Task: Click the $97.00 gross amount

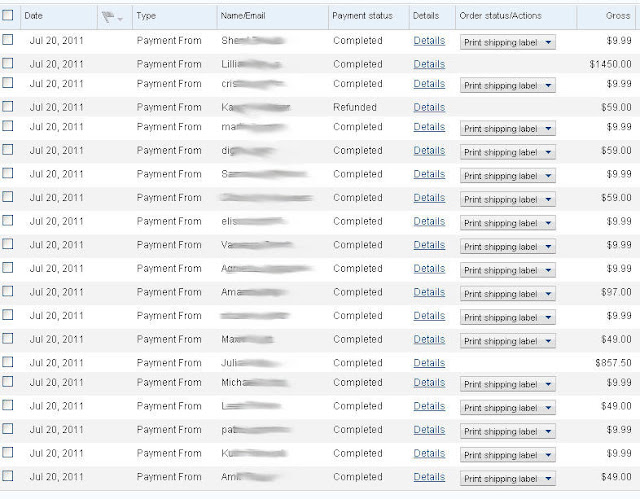Action: point(616,292)
